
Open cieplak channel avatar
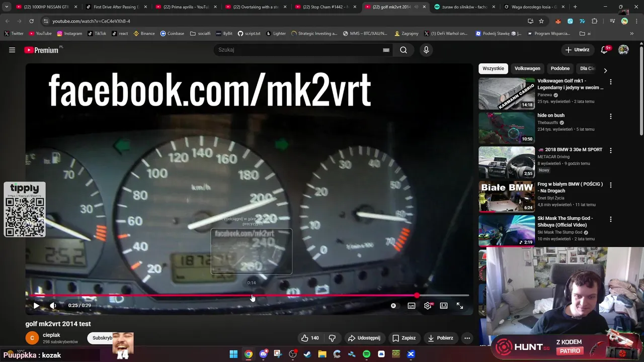(x=32, y=338)
